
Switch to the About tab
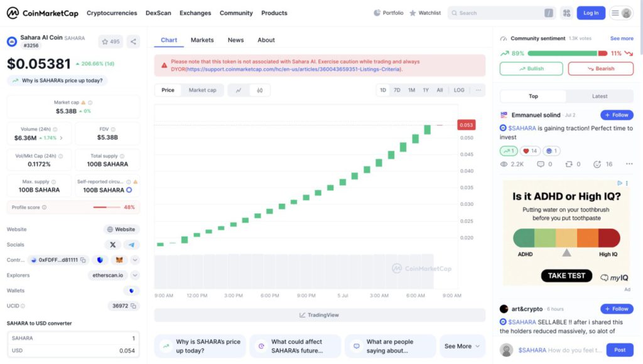266,40
